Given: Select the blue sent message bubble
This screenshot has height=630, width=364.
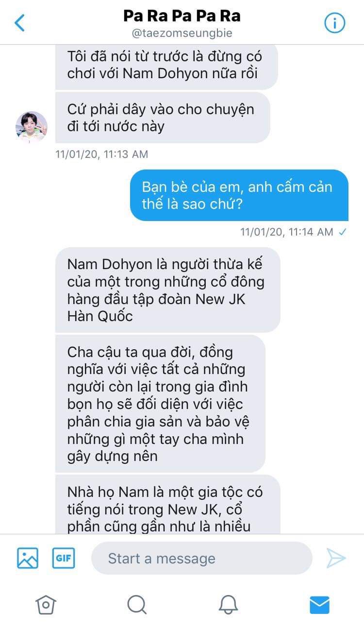Looking at the screenshot, I should 239,195.
